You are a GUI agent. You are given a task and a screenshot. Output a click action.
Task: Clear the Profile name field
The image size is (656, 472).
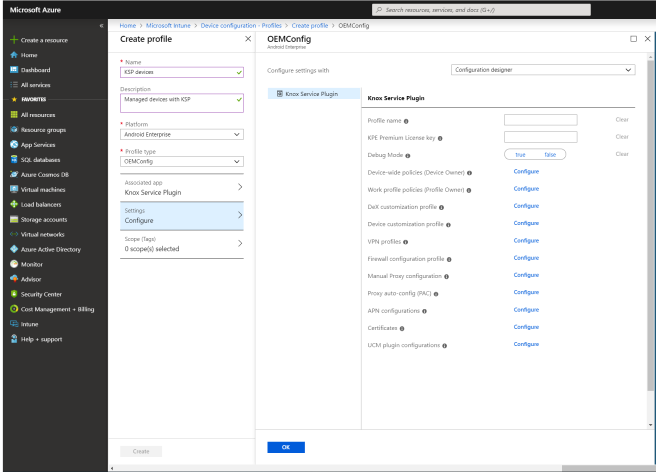pyautogui.click(x=622, y=120)
